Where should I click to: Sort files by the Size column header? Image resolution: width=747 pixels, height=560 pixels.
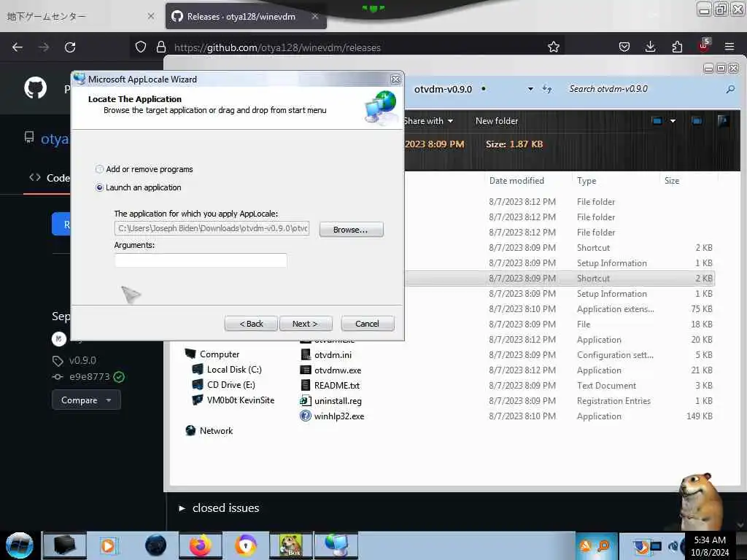[672, 181]
